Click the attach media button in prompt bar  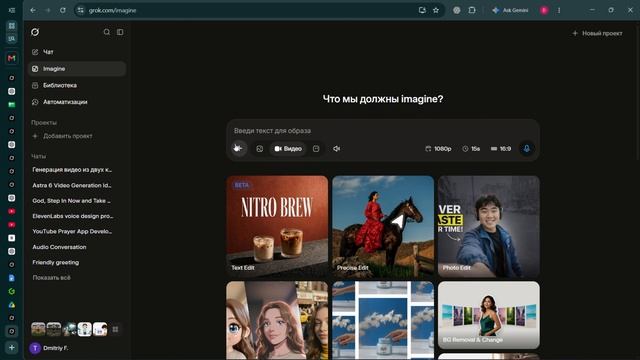(x=238, y=149)
